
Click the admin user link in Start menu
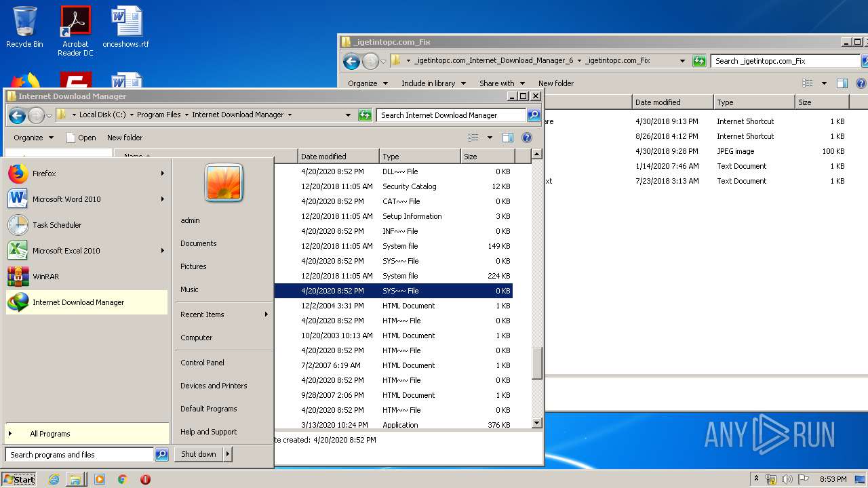point(191,220)
